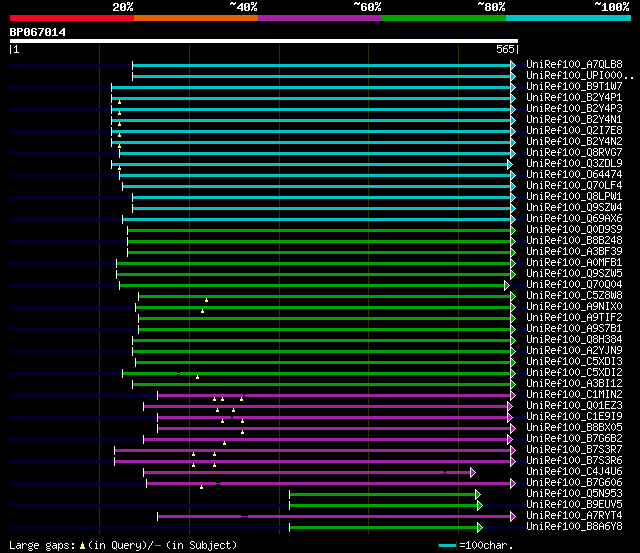The image size is (640, 553).
Task: Click the short green alignment bar of UniRef100_Q5N953
Action: pos(385,495)
